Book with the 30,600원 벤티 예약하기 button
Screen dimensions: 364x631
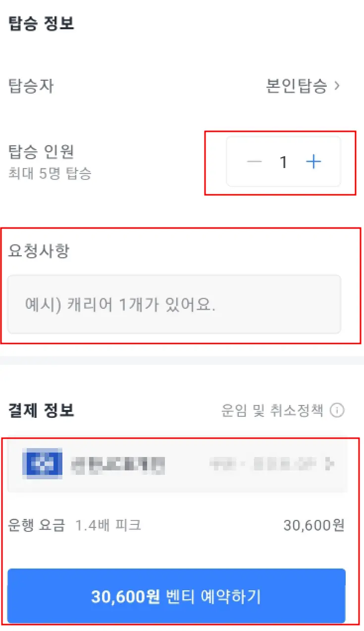(x=176, y=596)
